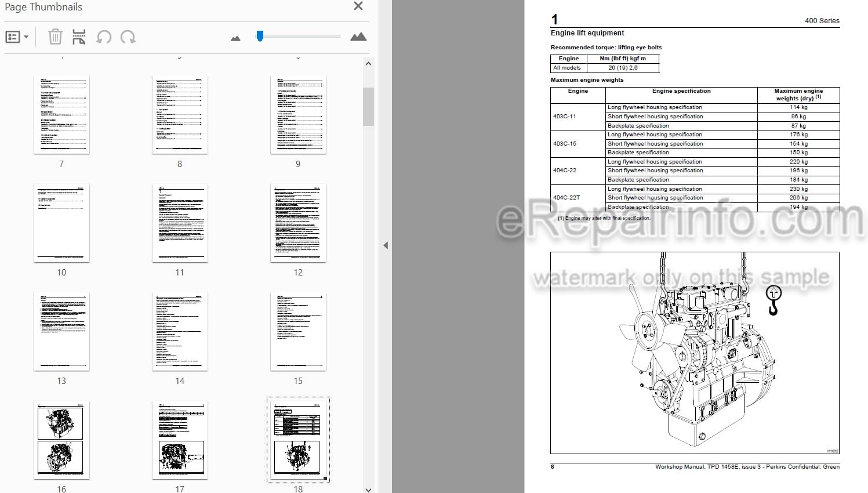Click the engine lifting illustration

tap(695, 353)
